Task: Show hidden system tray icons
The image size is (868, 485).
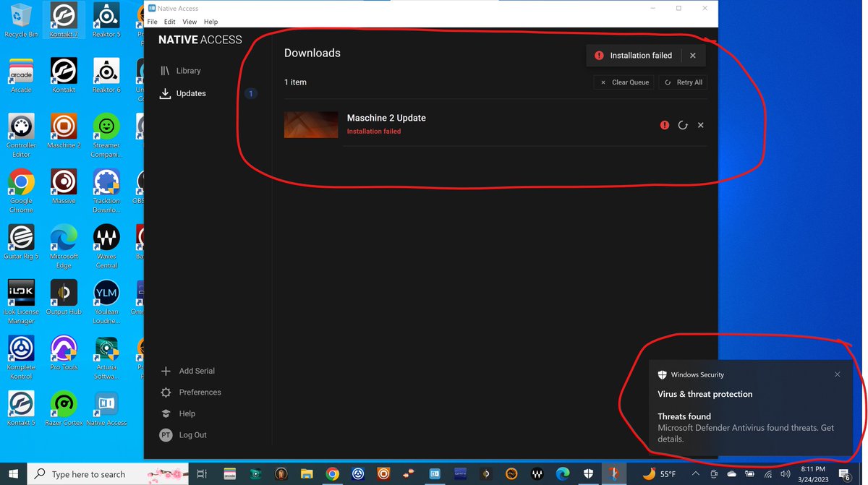Action: coord(695,474)
